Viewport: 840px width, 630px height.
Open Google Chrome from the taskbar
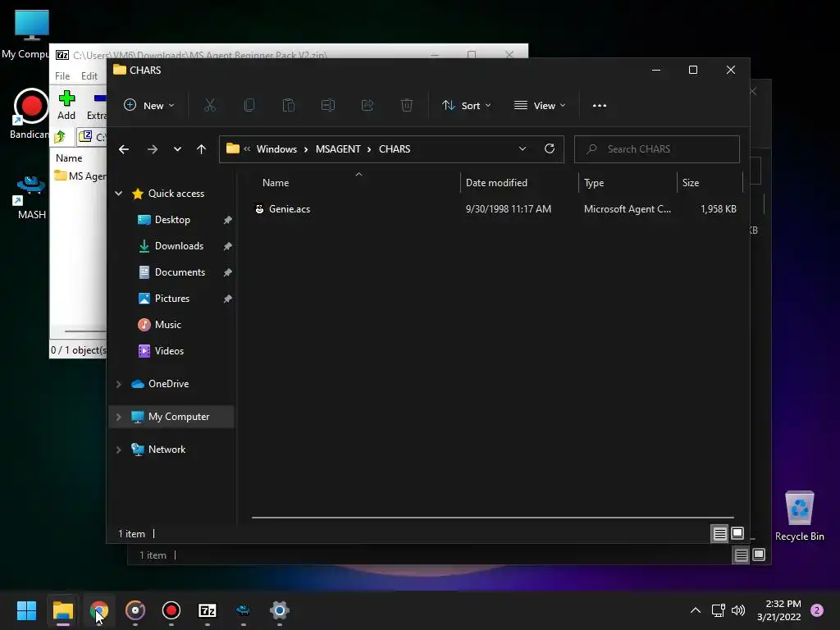click(99, 610)
